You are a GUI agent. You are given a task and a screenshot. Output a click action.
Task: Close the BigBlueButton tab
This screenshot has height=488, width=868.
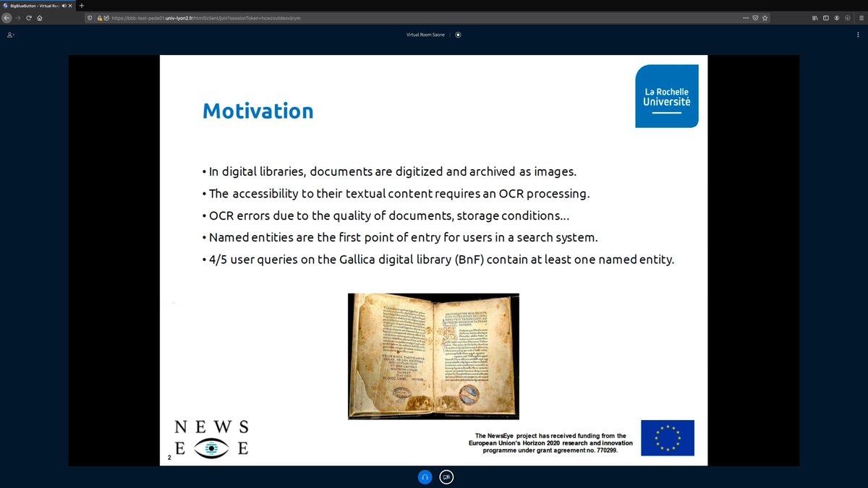coord(70,5)
